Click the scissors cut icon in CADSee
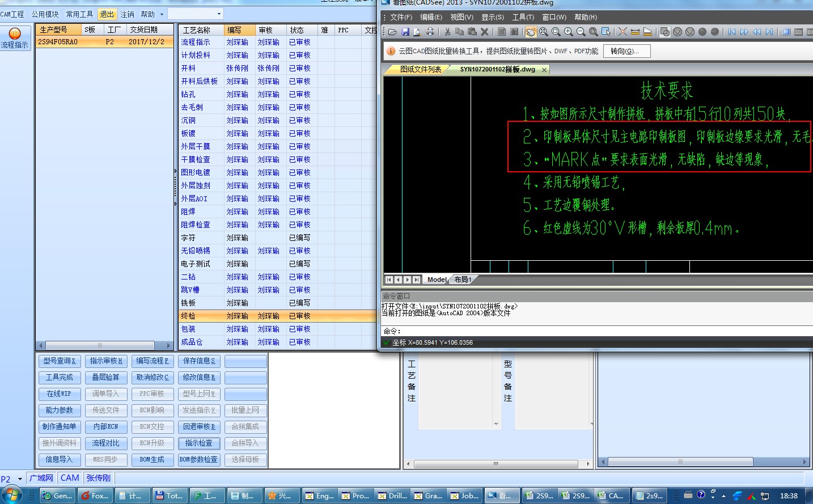The width and height of the screenshot is (813, 504). tap(447, 32)
